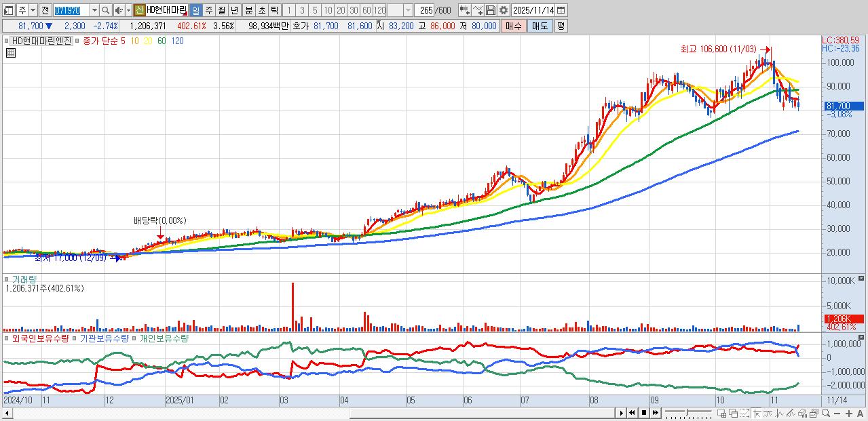Click the 매도 sell button

pyautogui.click(x=540, y=26)
